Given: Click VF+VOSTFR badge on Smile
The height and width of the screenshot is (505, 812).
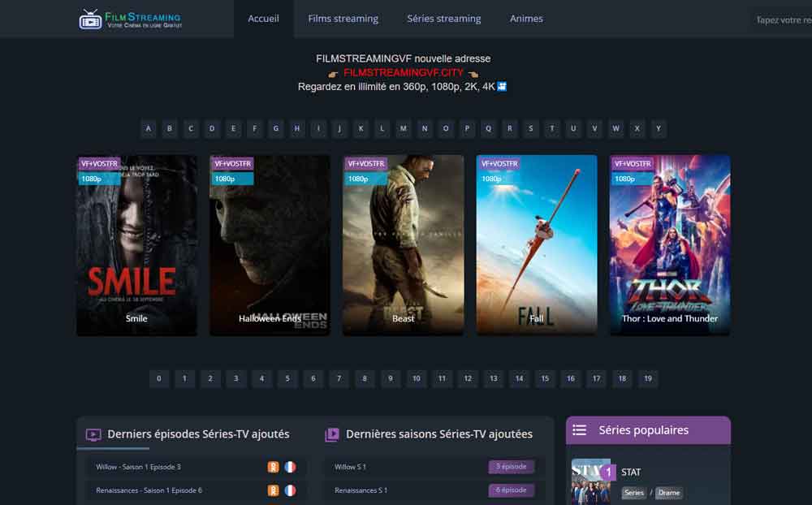Looking at the screenshot, I should [x=99, y=164].
